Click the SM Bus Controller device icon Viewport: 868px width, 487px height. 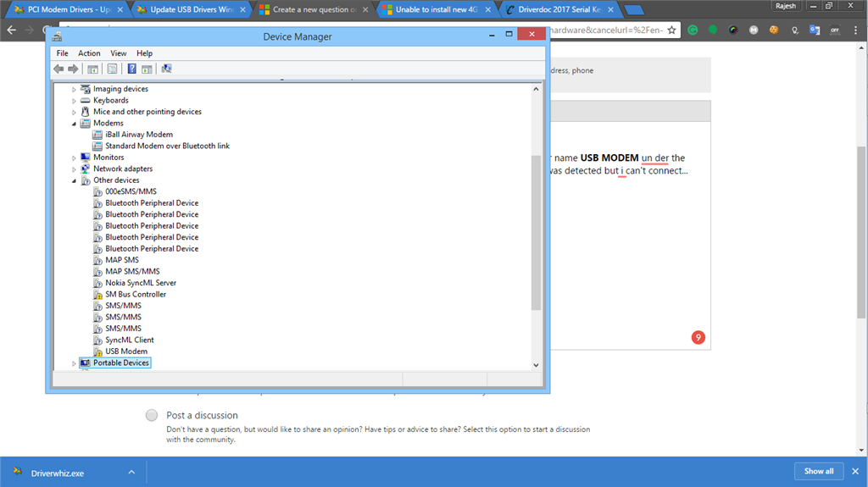point(97,295)
